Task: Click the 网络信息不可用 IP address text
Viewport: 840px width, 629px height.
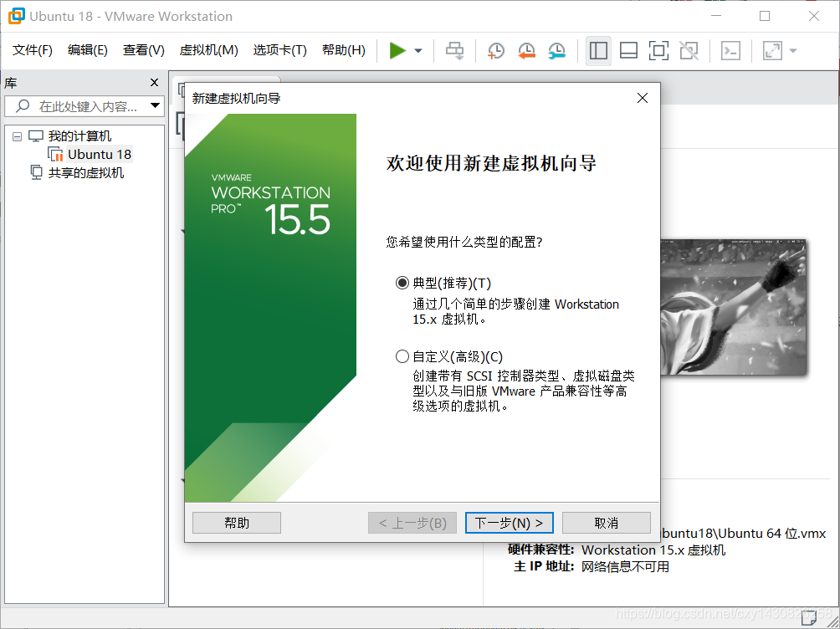Action: click(x=625, y=566)
